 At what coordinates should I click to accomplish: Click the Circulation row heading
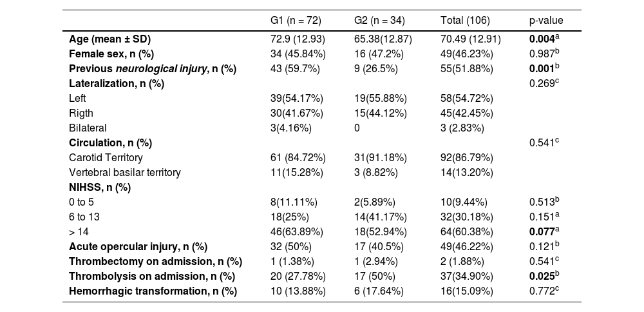(x=110, y=142)
